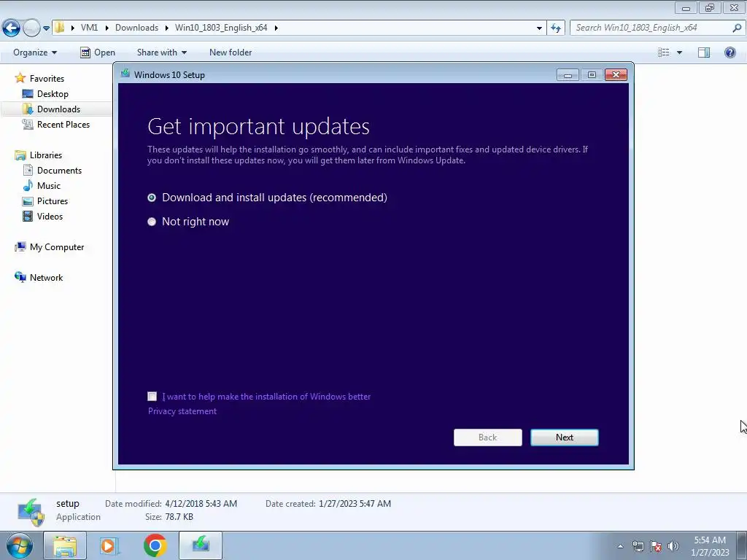Open Recent Places in Favorites
Image resolution: width=747 pixels, height=560 pixels.
click(x=63, y=124)
